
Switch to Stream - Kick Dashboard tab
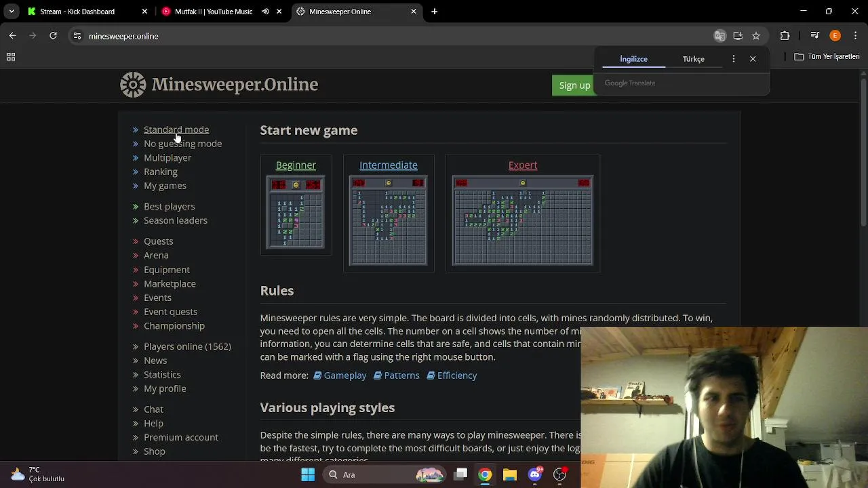pos(86,12)
